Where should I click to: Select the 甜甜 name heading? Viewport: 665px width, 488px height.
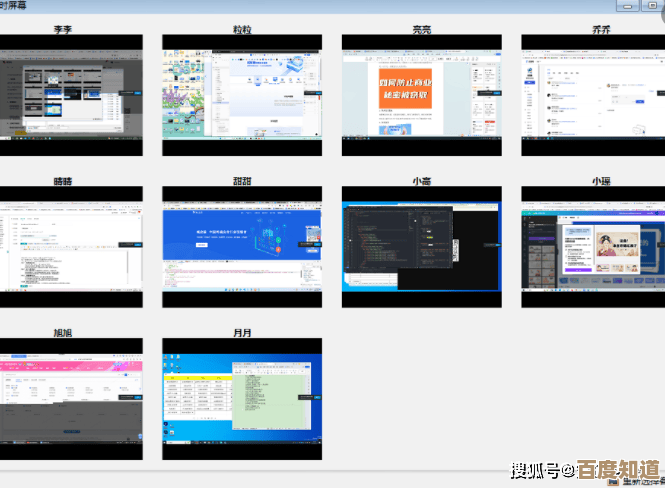click(x=242, y=181)
